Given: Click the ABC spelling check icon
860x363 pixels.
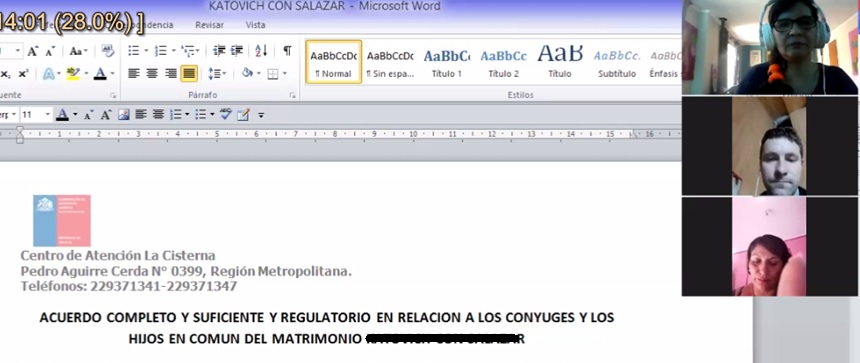Looking at the screenshot, I should (225, 114).
